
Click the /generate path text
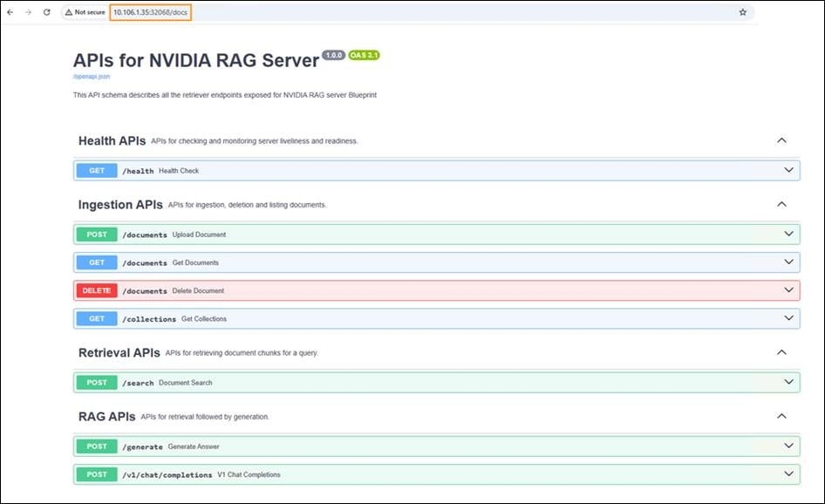point(142,446)
